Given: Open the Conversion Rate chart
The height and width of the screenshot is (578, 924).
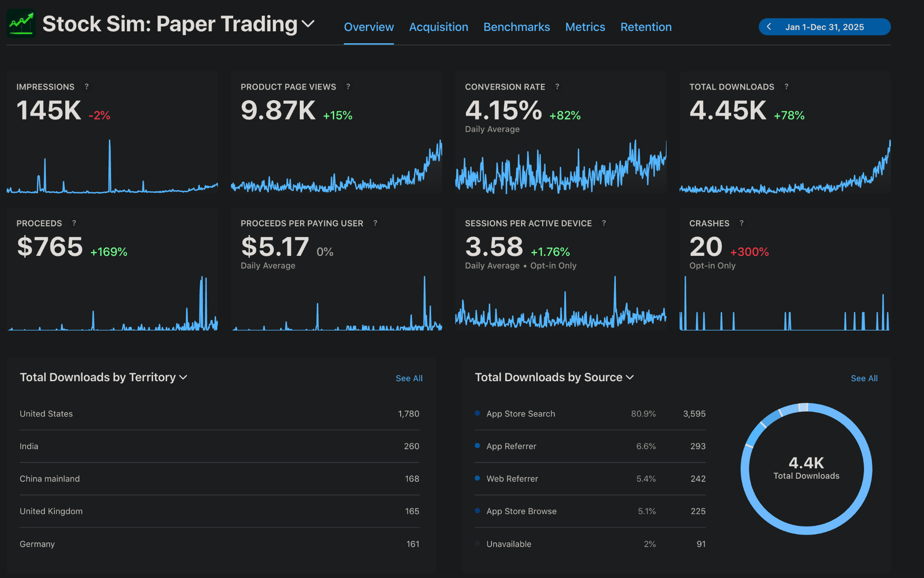Looking at the screenshot, I should tap(561, 166).
